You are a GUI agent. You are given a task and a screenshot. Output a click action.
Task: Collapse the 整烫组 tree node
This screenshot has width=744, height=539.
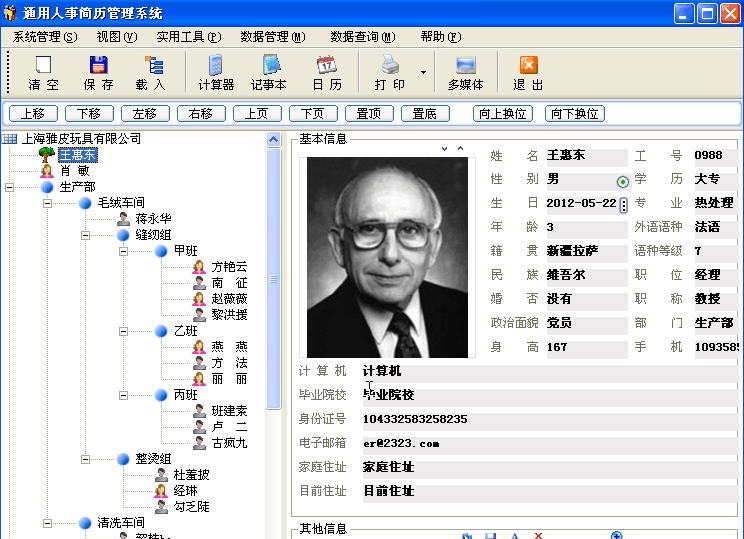pyautogui.click(x=85, y=459)
